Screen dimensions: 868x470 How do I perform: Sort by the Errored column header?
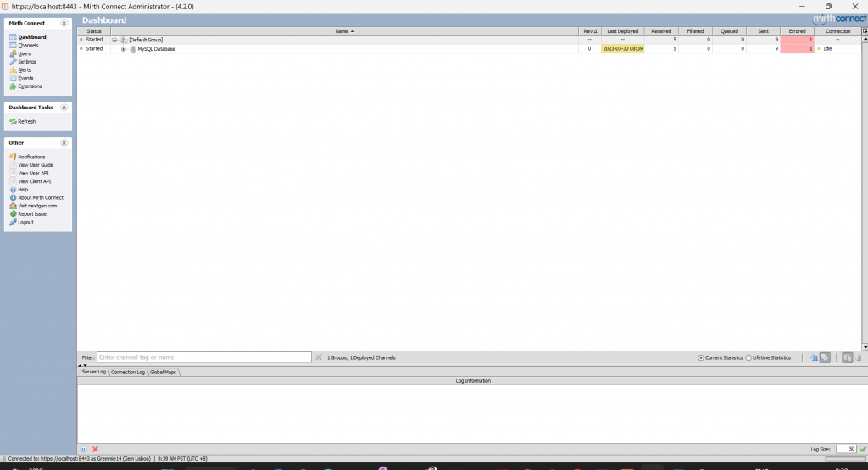(797, 31)
